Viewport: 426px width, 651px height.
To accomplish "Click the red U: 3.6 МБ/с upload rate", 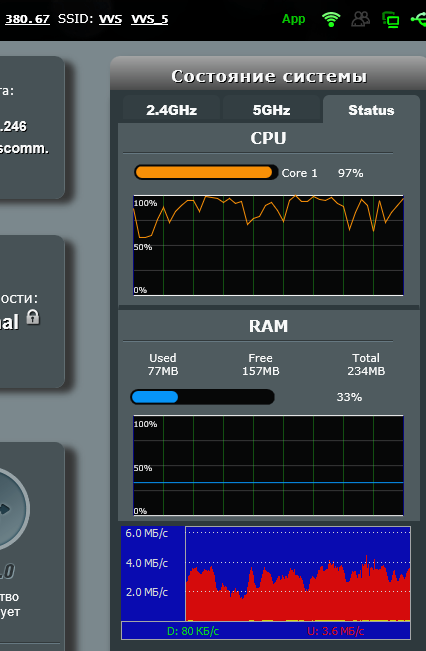I will click(x=335, y=631).
